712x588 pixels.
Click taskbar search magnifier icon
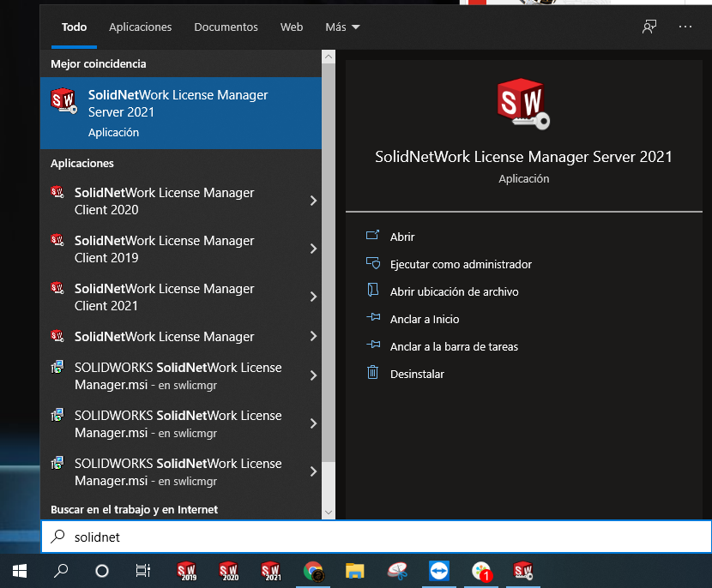pos(61,571)
